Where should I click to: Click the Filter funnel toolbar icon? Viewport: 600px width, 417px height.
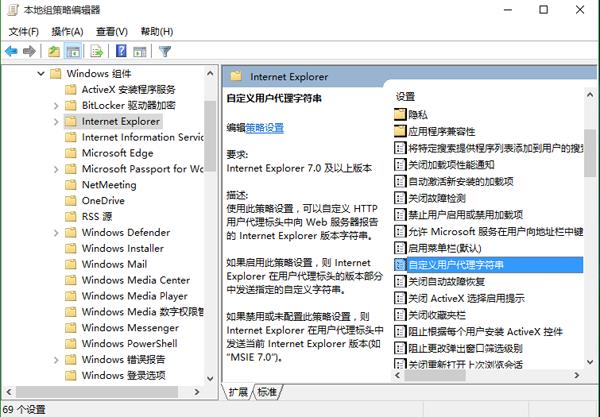[165, 51]
